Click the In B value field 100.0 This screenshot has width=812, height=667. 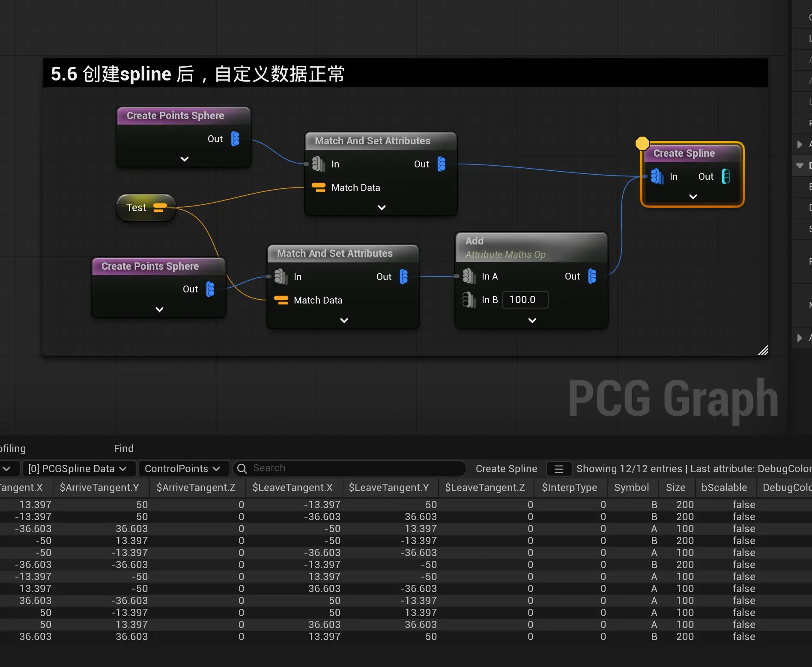coord(525,300)
